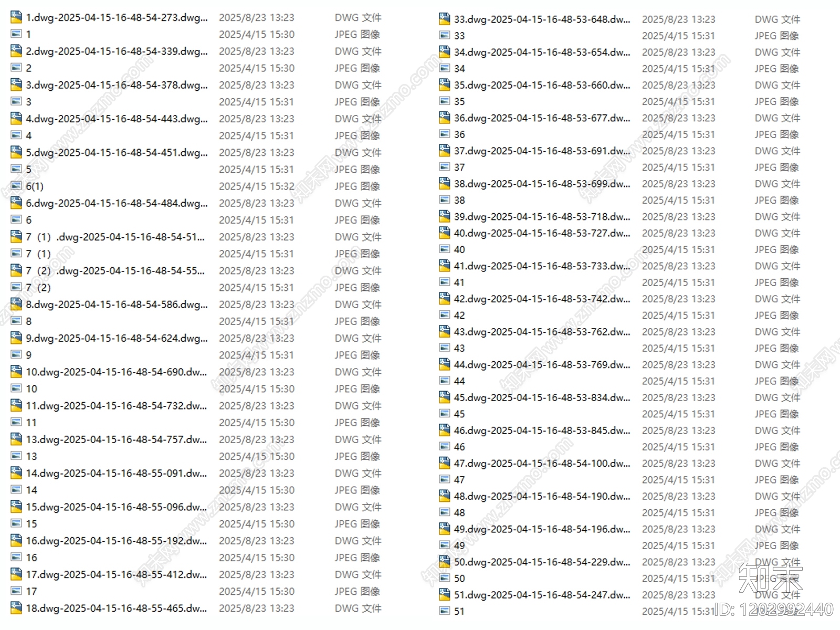Select file 3.dwg-2025-04-15-16-48-54-378.dwg
Screen dimensions: 840x630
click(x=117, y=85)
